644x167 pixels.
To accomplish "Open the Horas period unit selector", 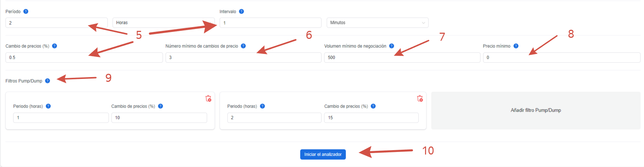I will [x=163, y=23].
